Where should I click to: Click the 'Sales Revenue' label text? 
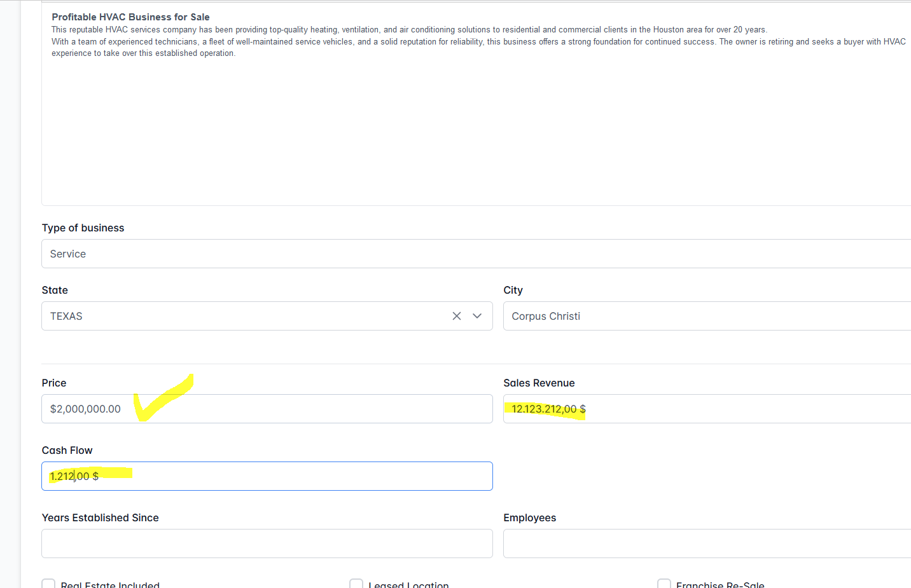(x=539, y=383)
